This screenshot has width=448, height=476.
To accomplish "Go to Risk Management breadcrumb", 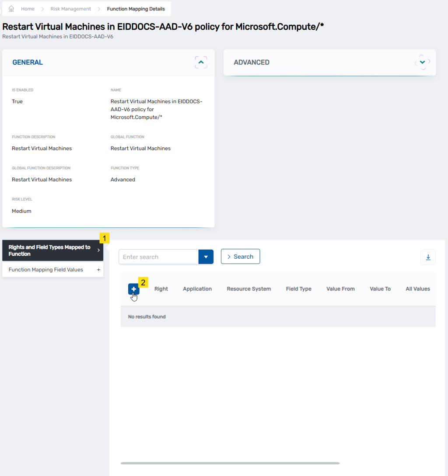I will 70,9.
